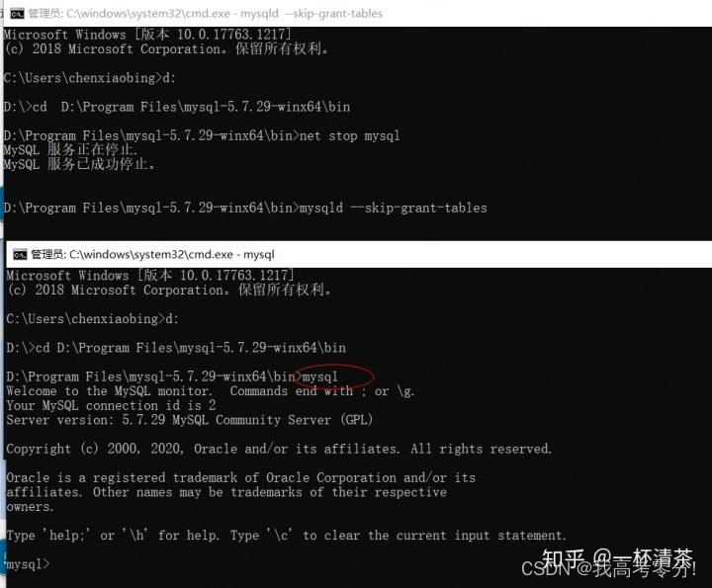Click the 'cd D:\Program Files' line in upper window

(177, 107)
